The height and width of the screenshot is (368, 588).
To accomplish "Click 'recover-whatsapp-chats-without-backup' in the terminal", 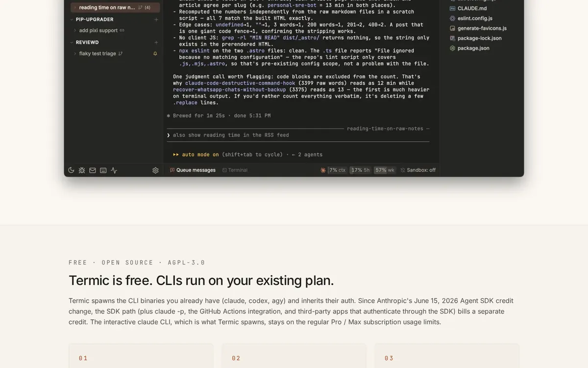I will point(229,90).
